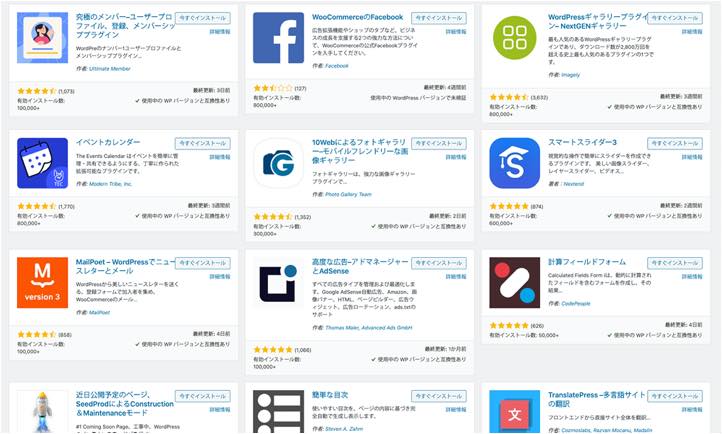This screenshot has width=722, height=434.
Task: Install the WooCommerce Facebook plugin now
Action: point(438,18)
